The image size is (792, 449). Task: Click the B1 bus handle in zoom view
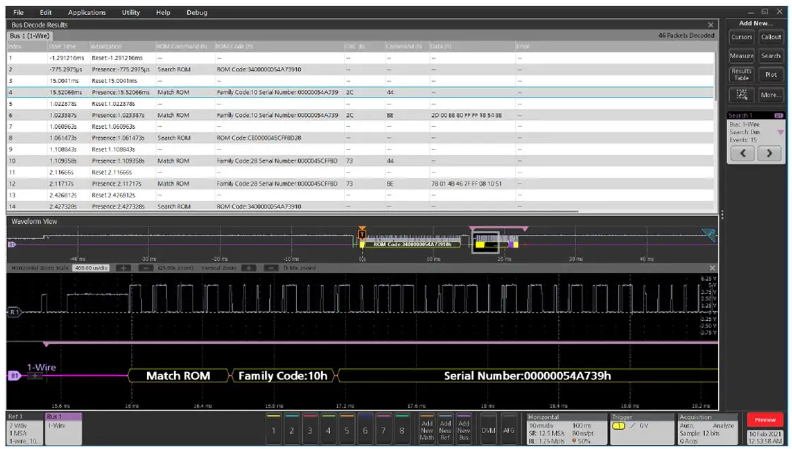click(x=14, y=376)
